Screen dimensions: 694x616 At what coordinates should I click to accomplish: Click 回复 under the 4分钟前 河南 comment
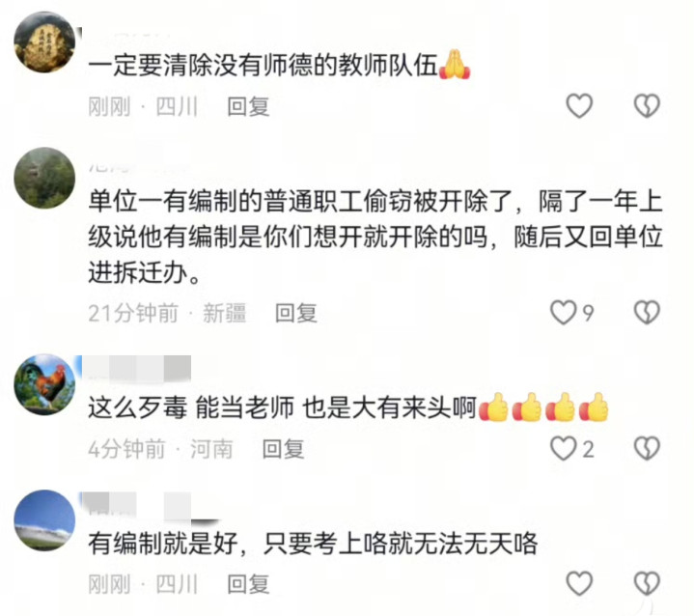(283, 449)
